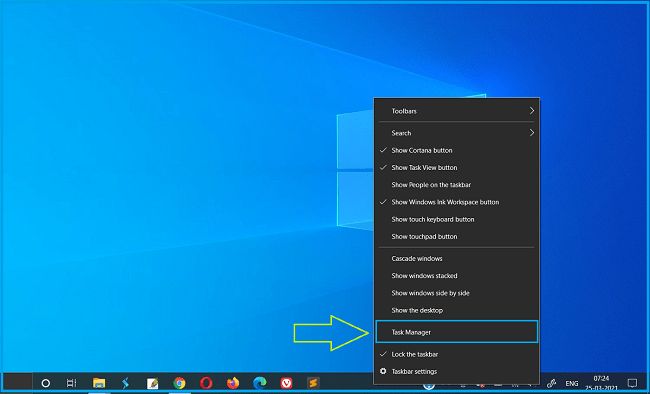Launch Microsoft Edge from the taskbar
650x394 pixels.
[260, 383]
